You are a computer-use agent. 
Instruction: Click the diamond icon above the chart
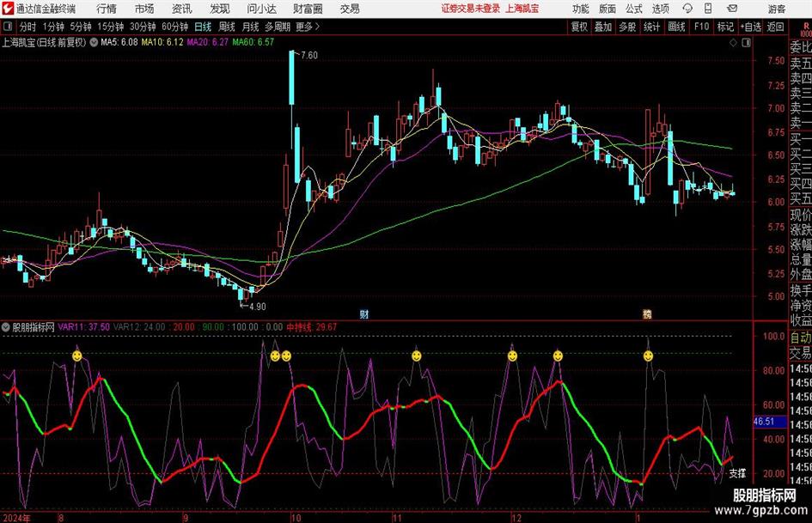tap(733, 43)
